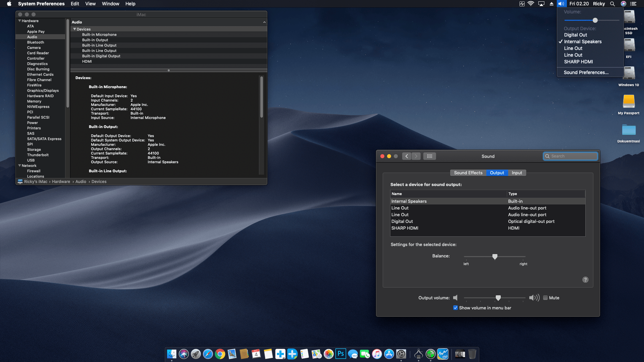Image resolution: width=644 pixels, height=362 pixels.
Task: Launch Siri from the Dock
Action: (184, 354)
